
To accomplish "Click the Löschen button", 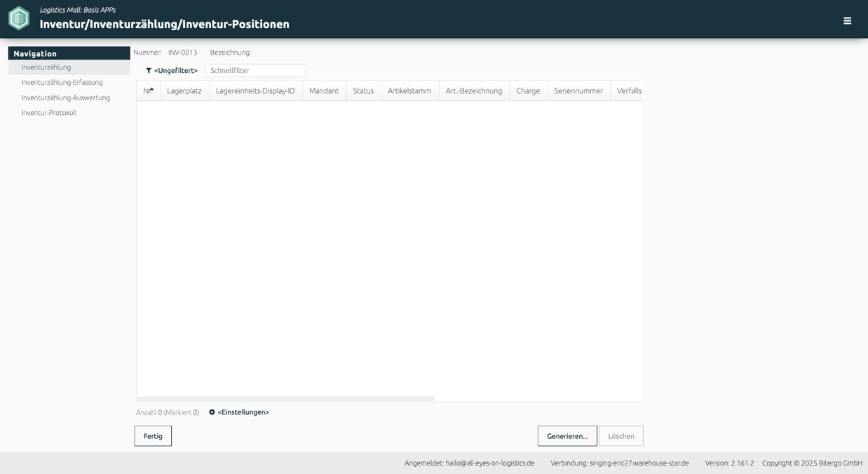I will [x=621, y=436].
